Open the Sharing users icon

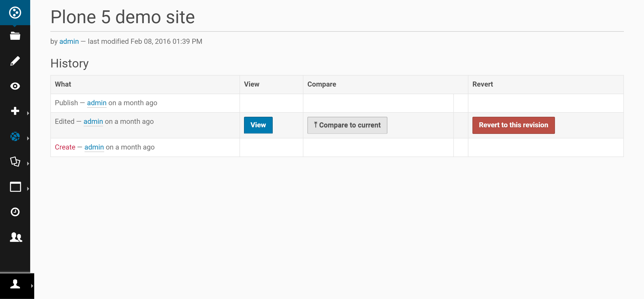[16, 237]
